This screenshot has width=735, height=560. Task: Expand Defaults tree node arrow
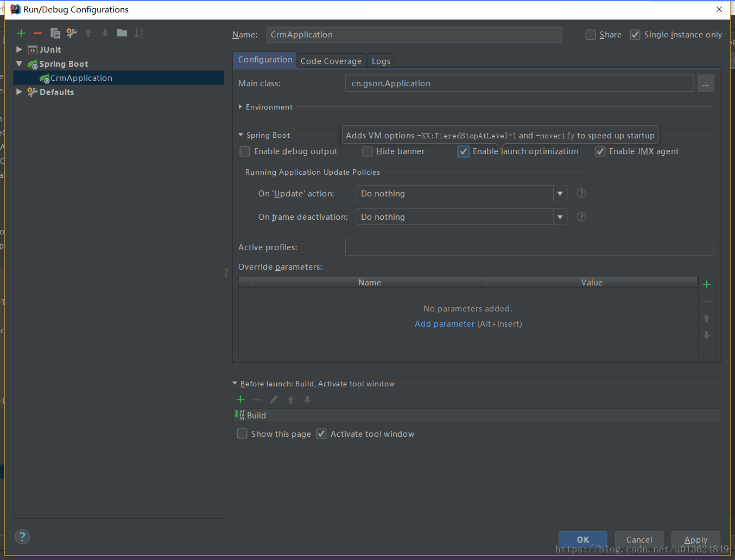click(19, 92)
